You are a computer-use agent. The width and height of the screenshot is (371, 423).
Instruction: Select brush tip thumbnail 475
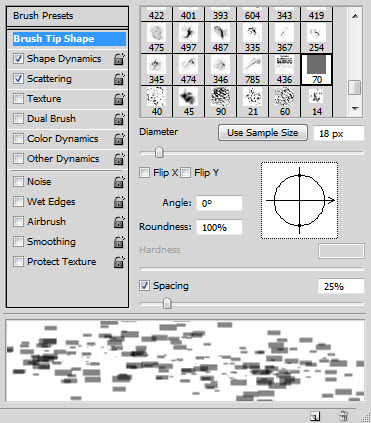point(156,38)
